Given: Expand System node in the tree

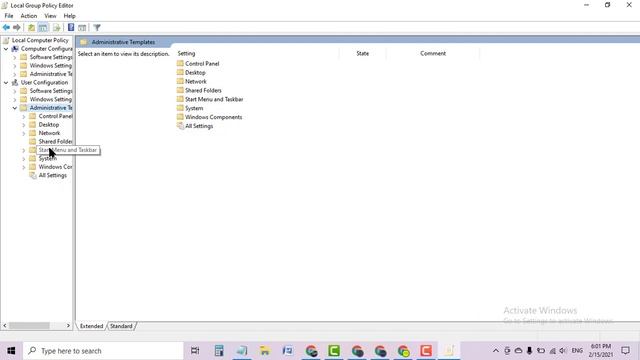Looking at the screenshot, I should coord(24,159).
